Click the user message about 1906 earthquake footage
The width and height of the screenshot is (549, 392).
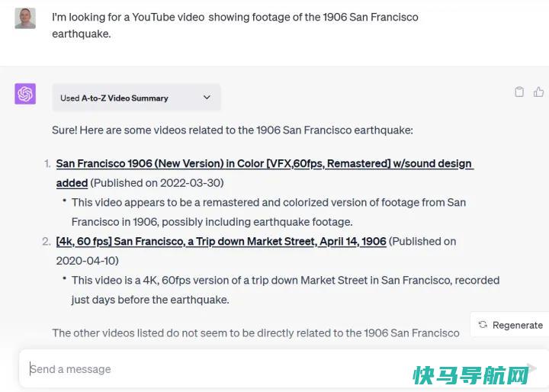coord(235,25)
